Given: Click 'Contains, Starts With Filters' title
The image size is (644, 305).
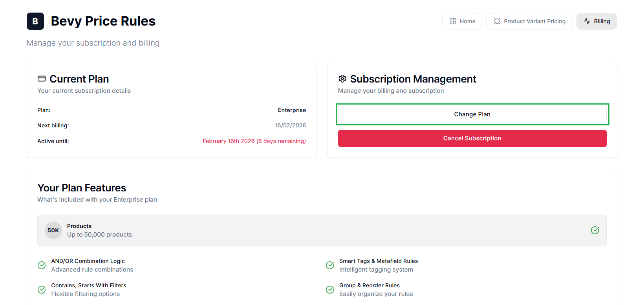Looking at the screenshot, I should [x=89, y=285].
